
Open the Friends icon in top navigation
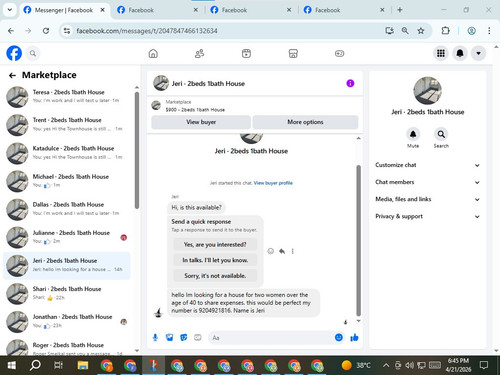pyautogui.click(x=199, y=53)
